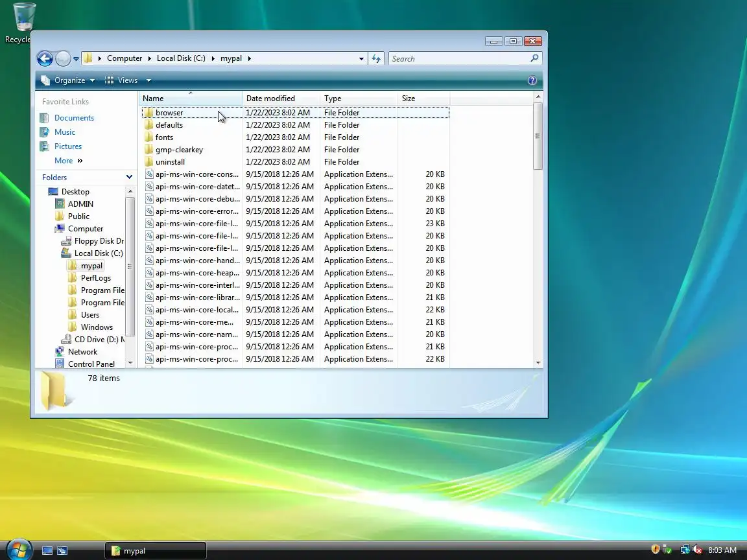Select api-ms-win-core-local... file name
The image size is (747, 560).
coord(197,310)
